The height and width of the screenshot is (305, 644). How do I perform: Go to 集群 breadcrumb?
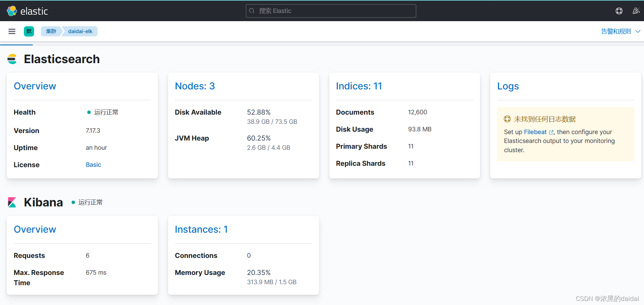pyautogui.click(x=51, y=31)
